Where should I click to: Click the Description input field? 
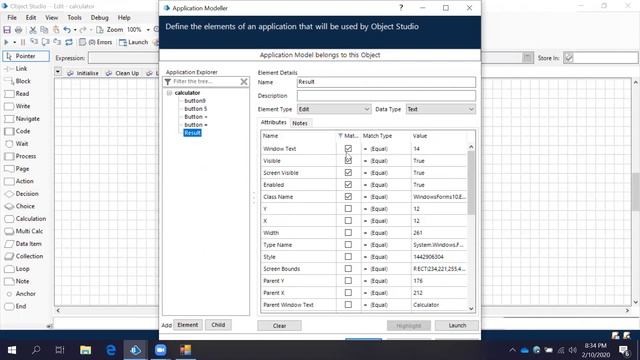click(386, 96)
